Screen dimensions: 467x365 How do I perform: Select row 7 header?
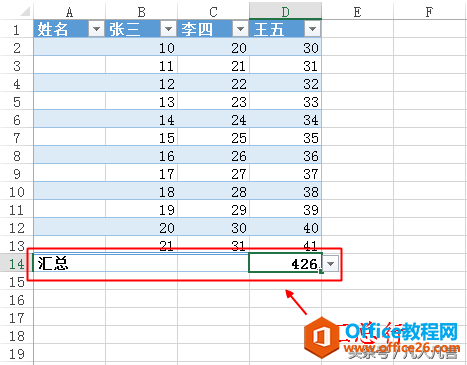[x=17, y=138]
